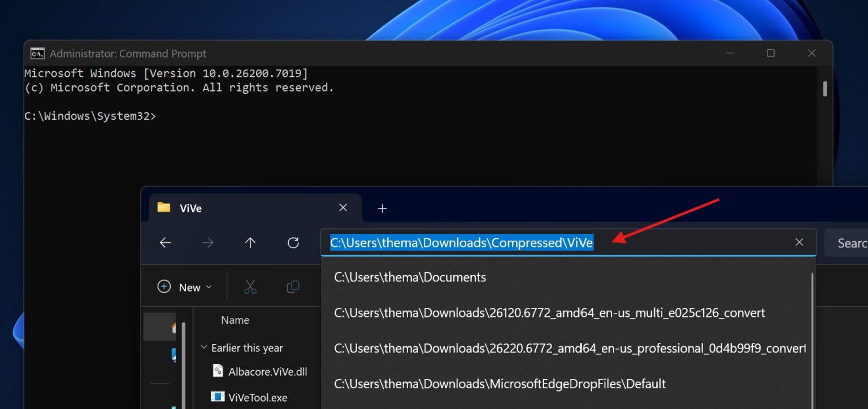Viewport: 868px width, 409px height.
Task: Sort files by the Name column
Action: pyautogui.click(x=235, y=320)
